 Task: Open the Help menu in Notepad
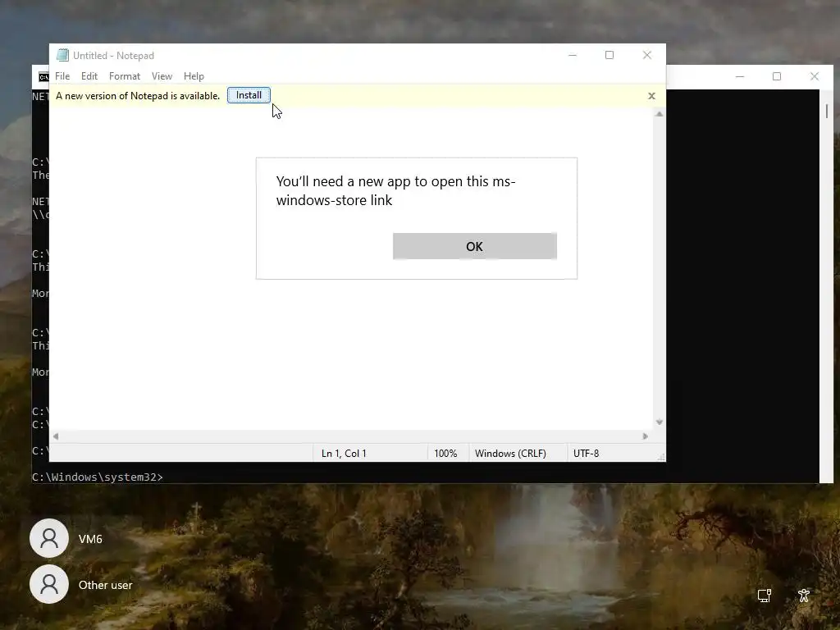(x=194, y=76)
